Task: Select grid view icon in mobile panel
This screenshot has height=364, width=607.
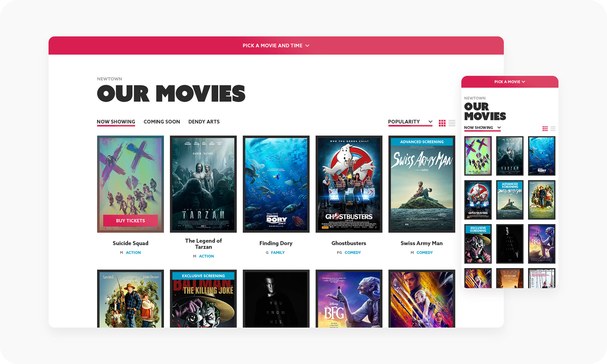Action: (x=545, y=129)
